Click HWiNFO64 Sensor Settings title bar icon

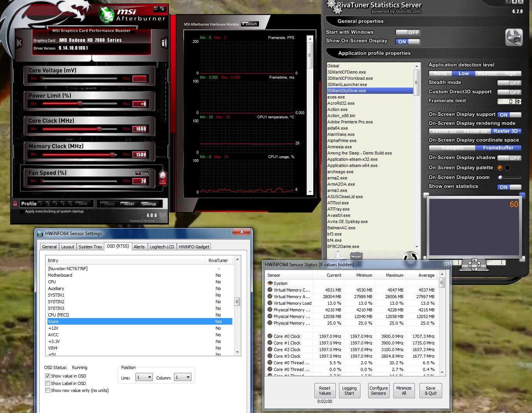point(40,234)
